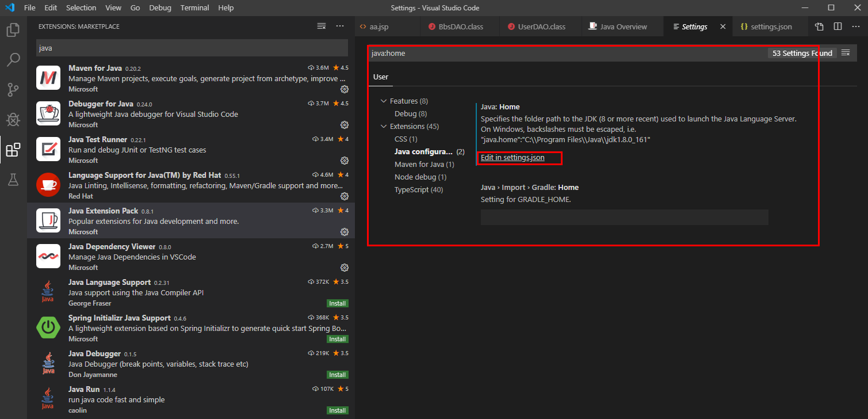Select Maven for Java (1) category

(x=425, y=164)
